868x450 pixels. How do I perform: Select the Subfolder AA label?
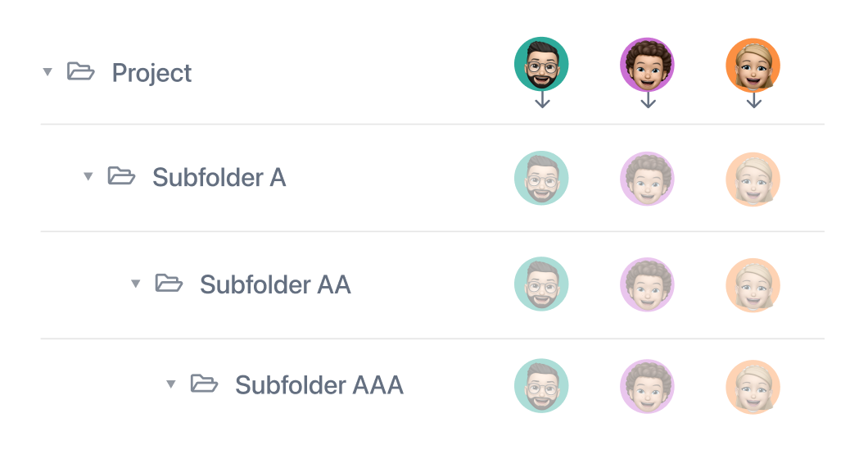(x=275, y=285)
